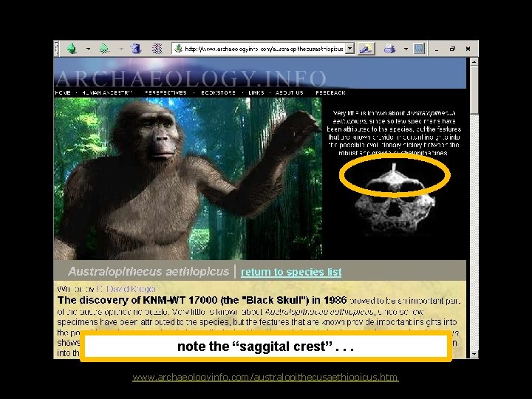The height and width of the screenshot is (399, 532).
Task: Click the blue reload page icon
Action: pos(136,49)
